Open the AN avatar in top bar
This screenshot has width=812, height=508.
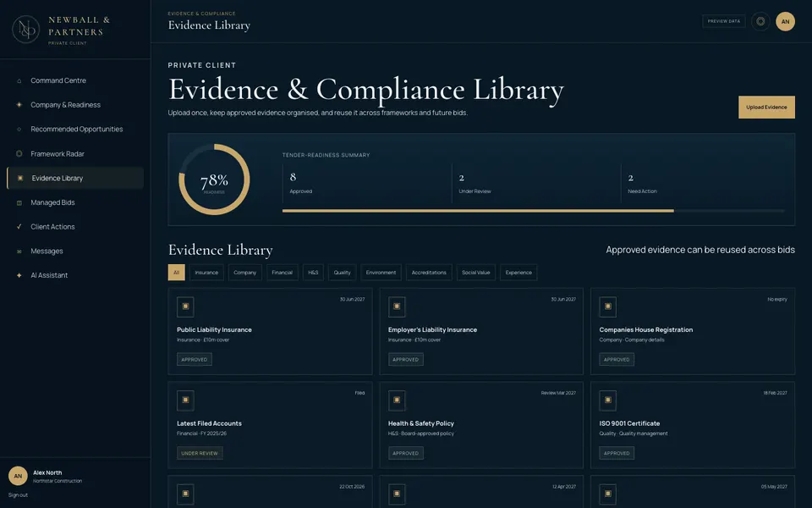click(x=785, y=21)
